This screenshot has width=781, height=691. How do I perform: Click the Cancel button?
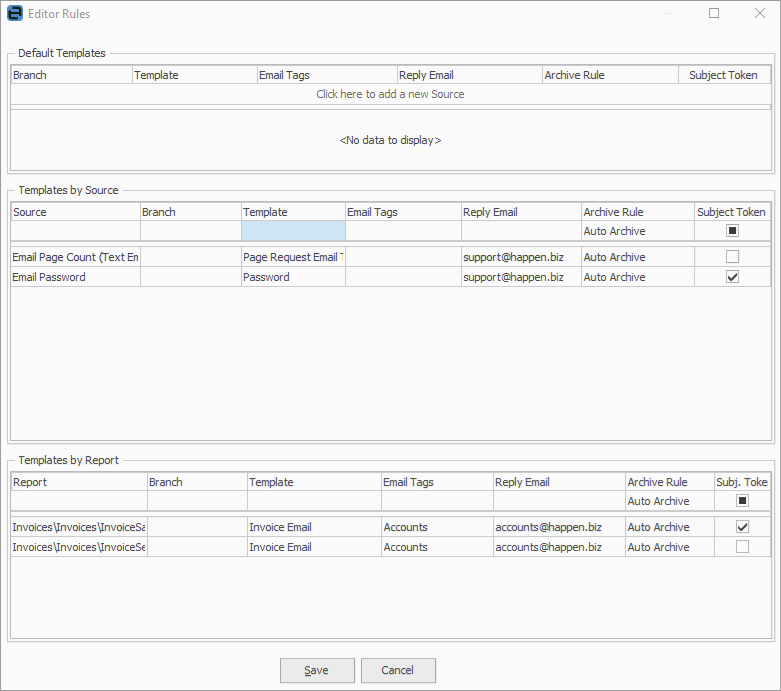(398, 670)
